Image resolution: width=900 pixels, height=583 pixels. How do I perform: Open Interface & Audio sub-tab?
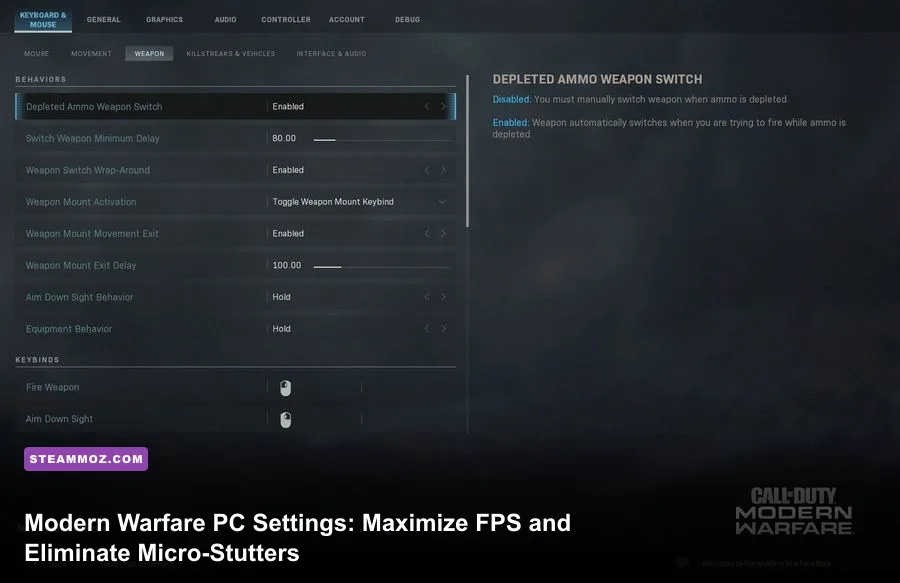pyautogui.click(x=331, y=53)
